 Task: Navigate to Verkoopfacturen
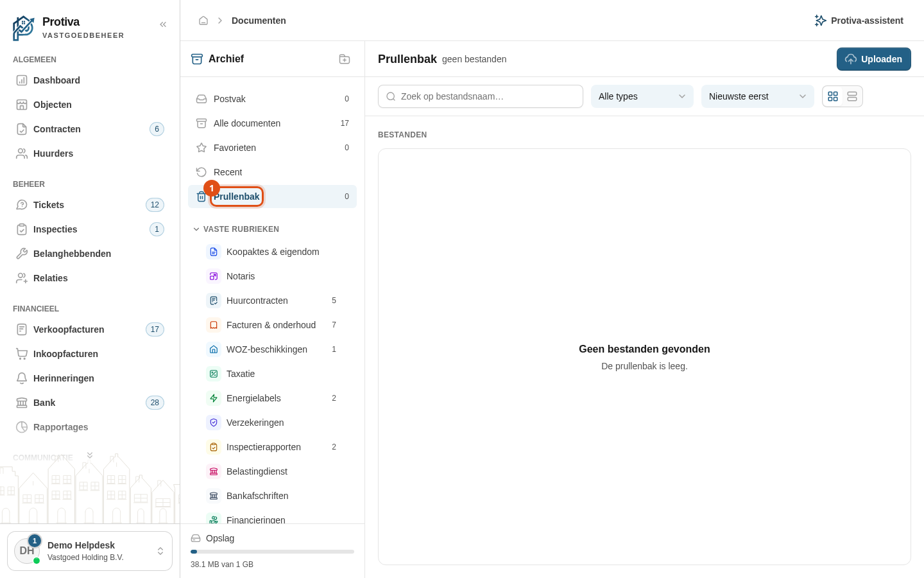(x=90, y=329)
